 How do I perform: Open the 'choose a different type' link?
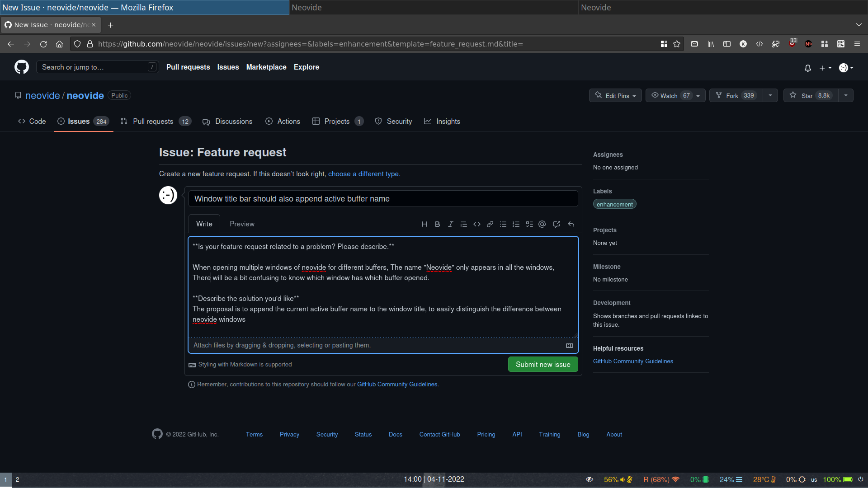pos(363,174)
